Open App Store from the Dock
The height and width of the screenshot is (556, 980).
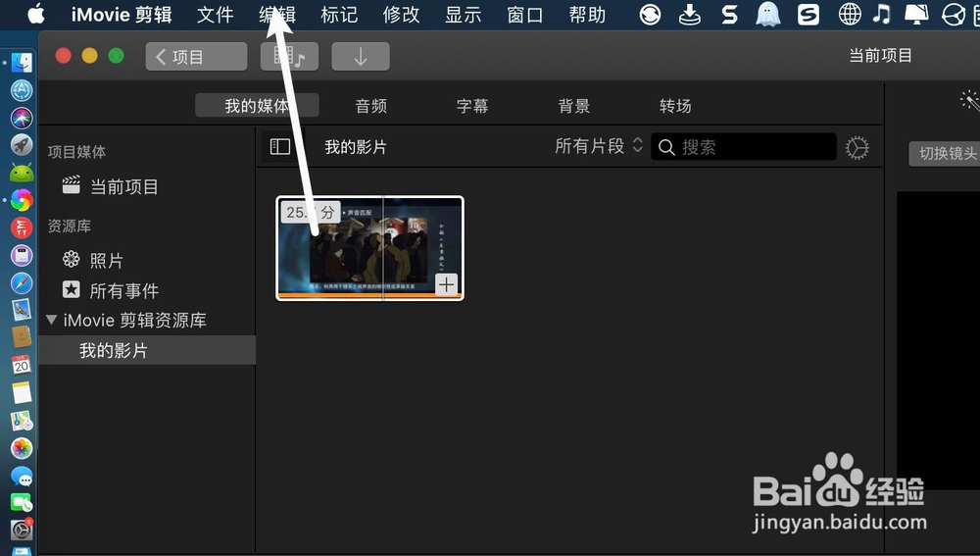[22, 90]
